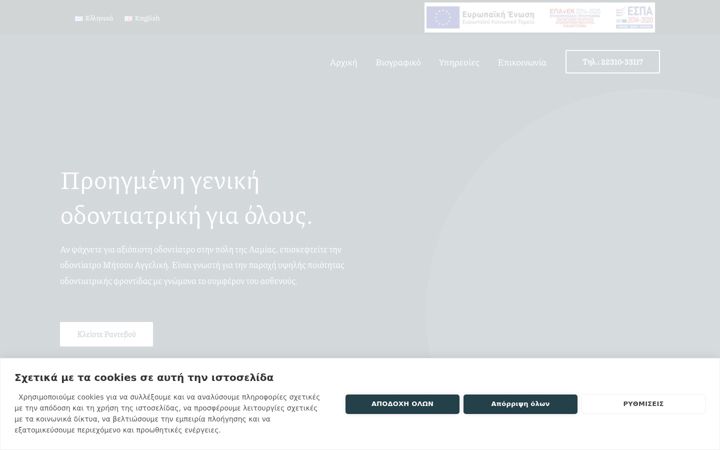Click the English flag icon
The height and width of the screenshot is (450, 720).
(129, 19)
